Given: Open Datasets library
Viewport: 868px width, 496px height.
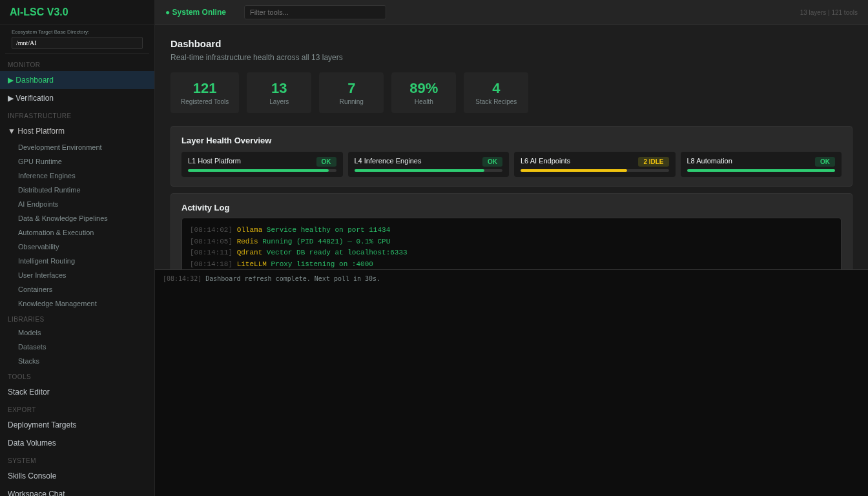Looking at the screenshot, I should click(x=77, y=347).
